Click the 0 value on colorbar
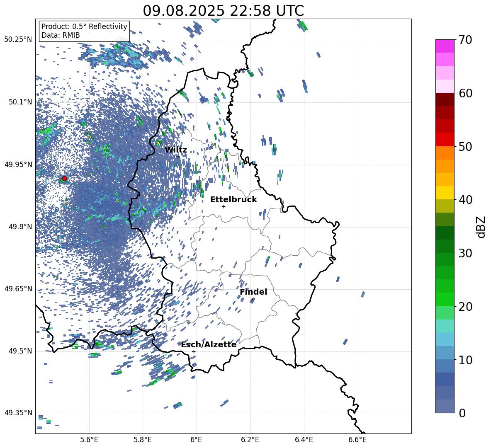Image resolution: width=491 pixels, height=448 pixels. tap(462, 413)
